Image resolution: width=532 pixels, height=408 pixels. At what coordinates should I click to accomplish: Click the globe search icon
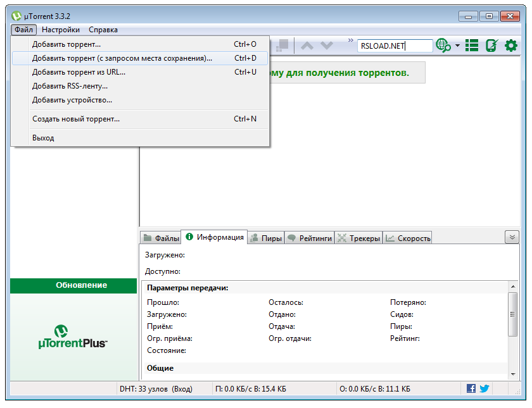pos(443,45)
